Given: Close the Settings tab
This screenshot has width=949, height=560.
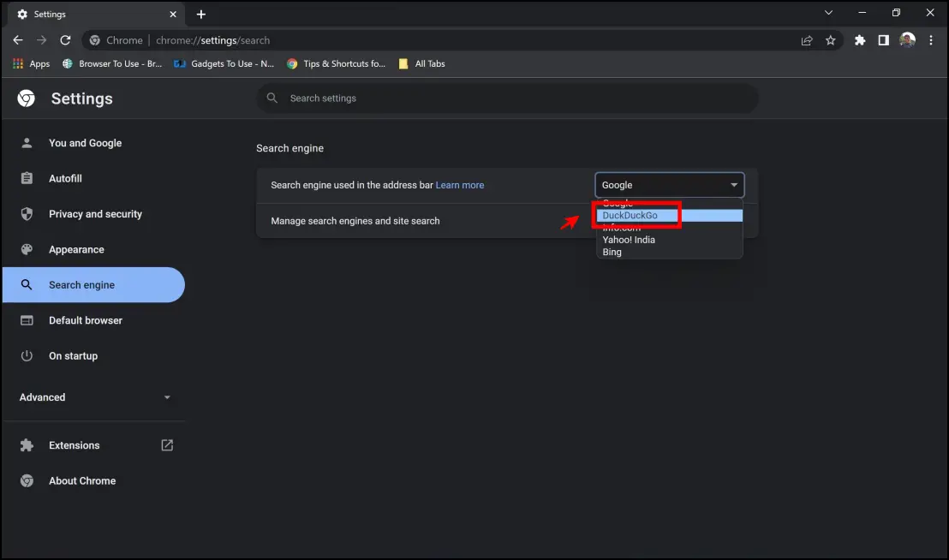Looking at the screenshot, I should point(173,14).
